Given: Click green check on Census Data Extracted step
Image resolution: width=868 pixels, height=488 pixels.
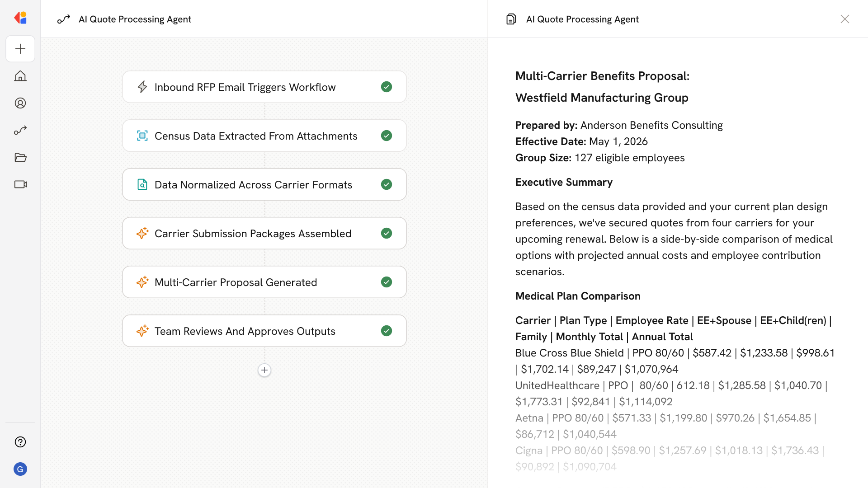Looking at the screenshot, I should click(387, 136).
